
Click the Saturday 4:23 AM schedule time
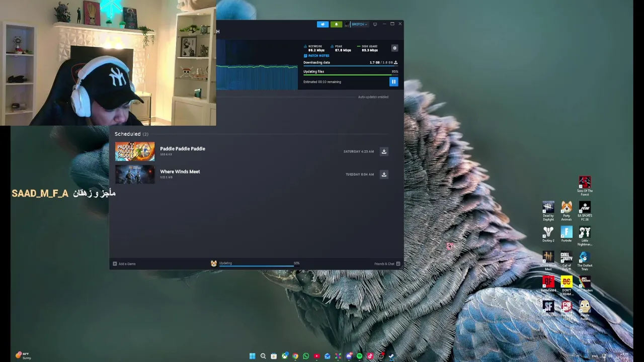point(359,151)
